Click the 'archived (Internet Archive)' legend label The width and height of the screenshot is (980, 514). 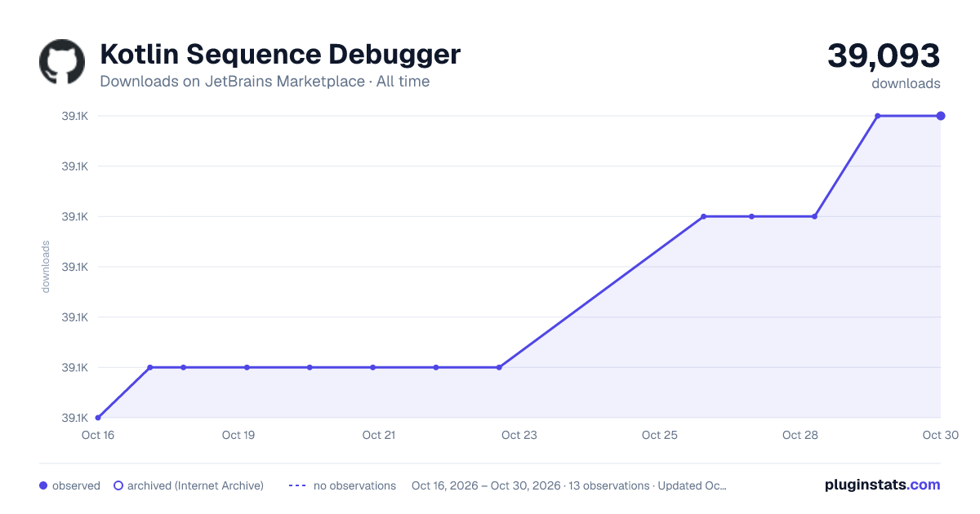point(195,485)
